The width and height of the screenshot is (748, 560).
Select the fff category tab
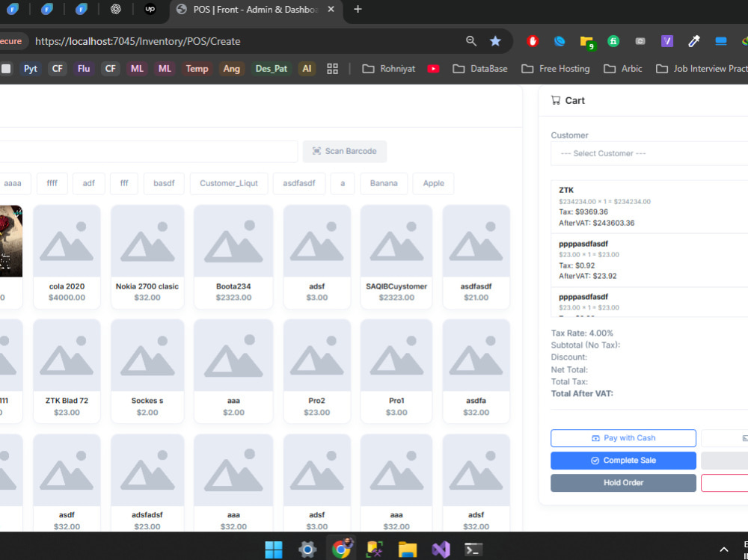tap(124, 183)
